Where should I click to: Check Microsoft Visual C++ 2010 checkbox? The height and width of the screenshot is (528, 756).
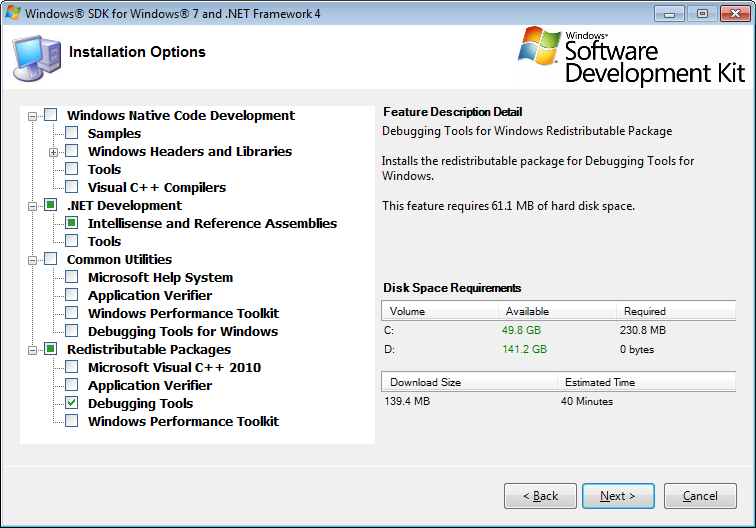71,367
